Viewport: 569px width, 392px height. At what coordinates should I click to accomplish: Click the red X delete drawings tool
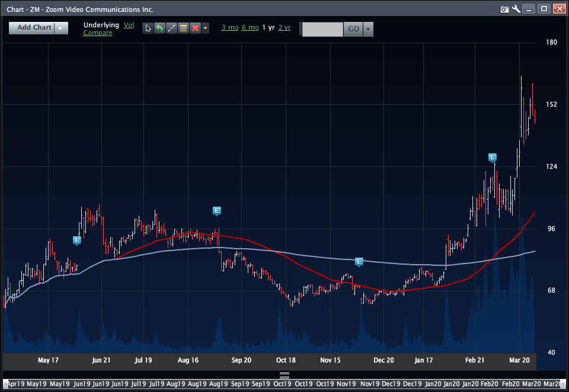click(195, 28)
